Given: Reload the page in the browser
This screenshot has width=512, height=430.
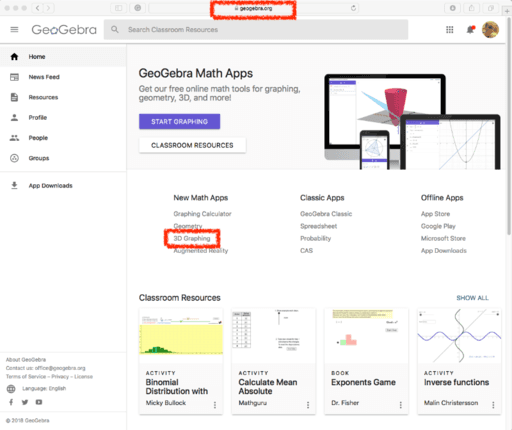Looking at the screenshot, I should click(x=353, y=8).
